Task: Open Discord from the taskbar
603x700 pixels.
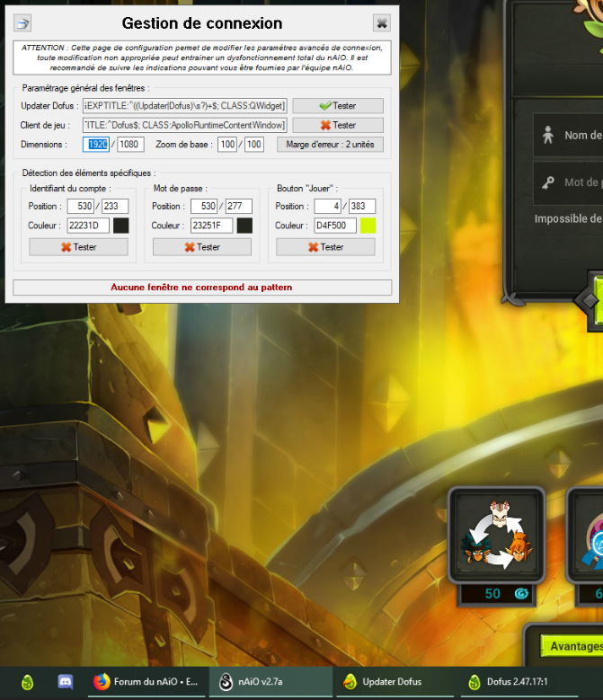Action: pos(66,682)
